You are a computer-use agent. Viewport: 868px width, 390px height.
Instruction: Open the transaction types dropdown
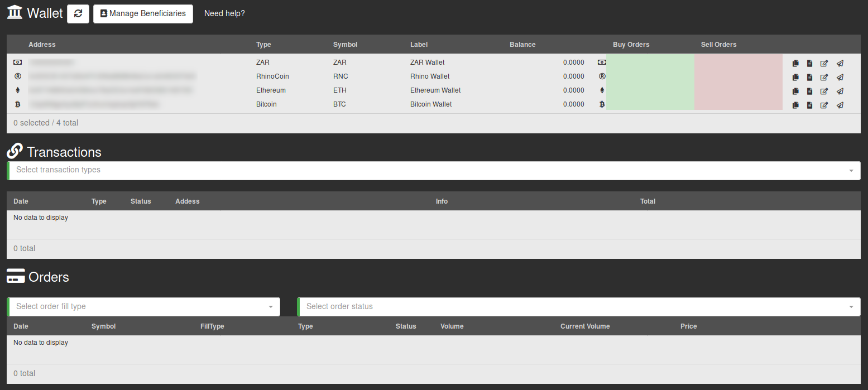coord(433,170)
